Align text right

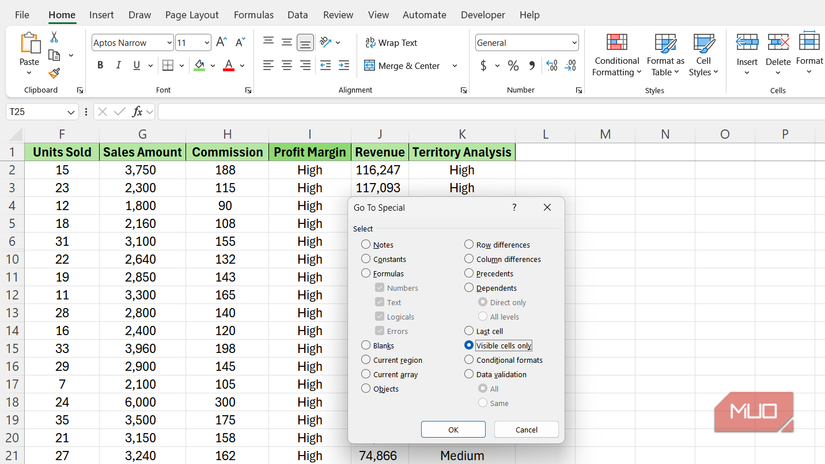tap(305, 66)
